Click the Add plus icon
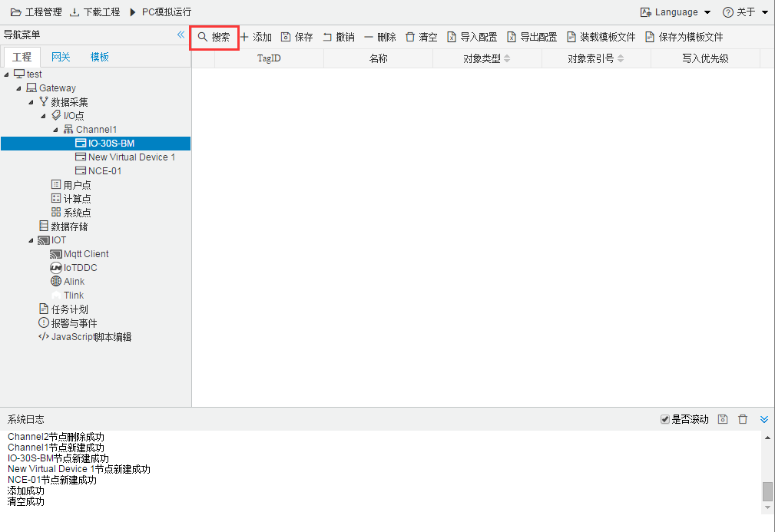 coord(244,37)
